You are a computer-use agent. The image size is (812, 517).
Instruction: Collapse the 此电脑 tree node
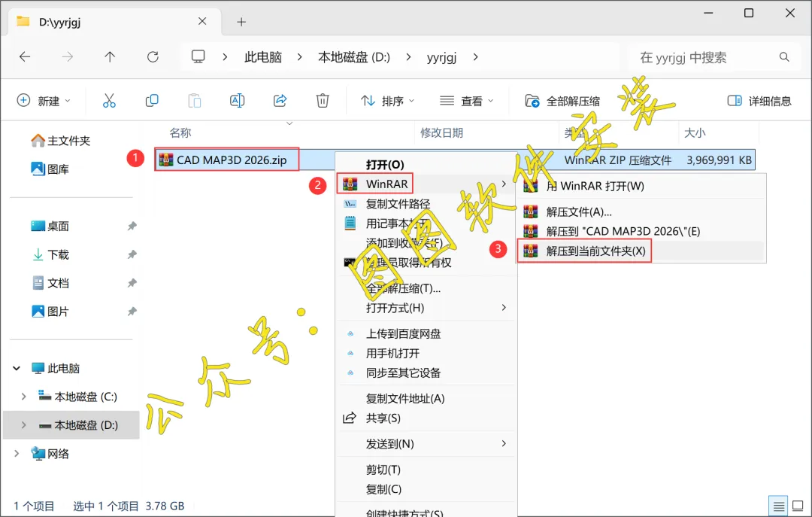click(x=17, y=368)
